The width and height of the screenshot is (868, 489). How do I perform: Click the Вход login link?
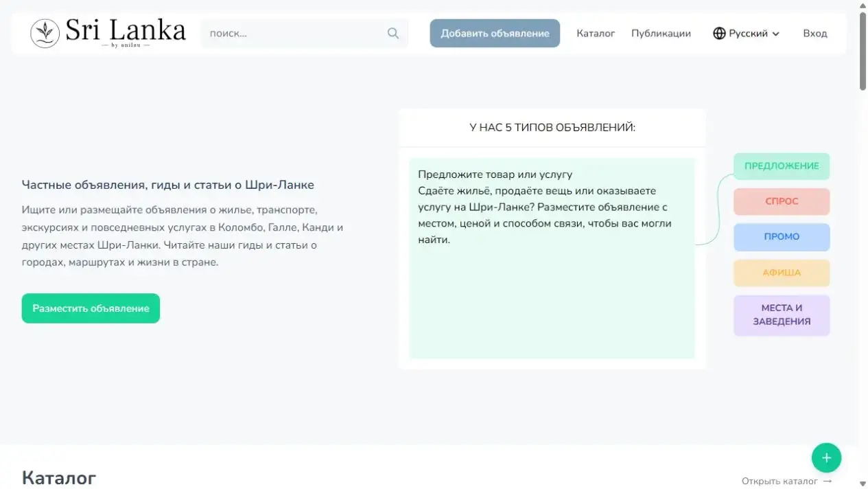coord(815,33)
